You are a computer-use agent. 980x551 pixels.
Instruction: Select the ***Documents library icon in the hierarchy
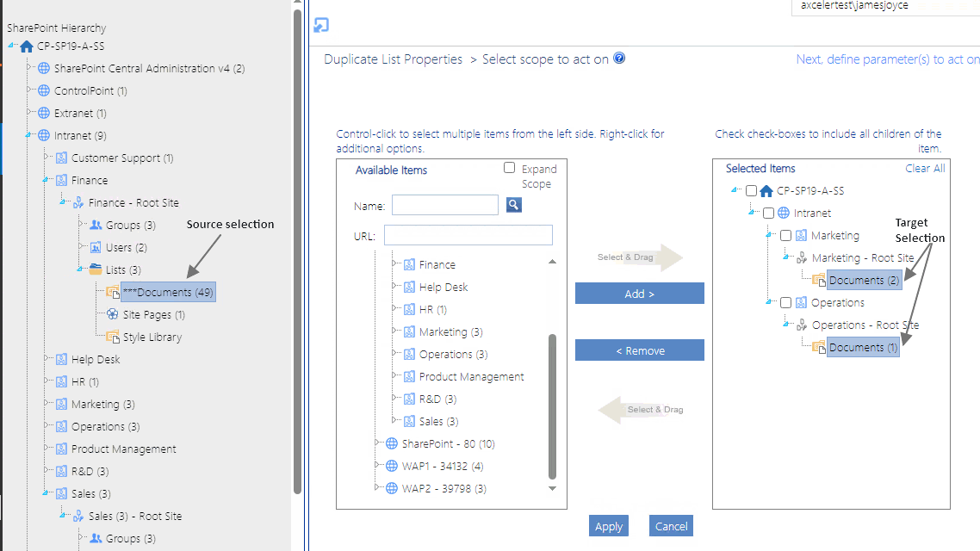pyautogui.click(x=113, y=292)
